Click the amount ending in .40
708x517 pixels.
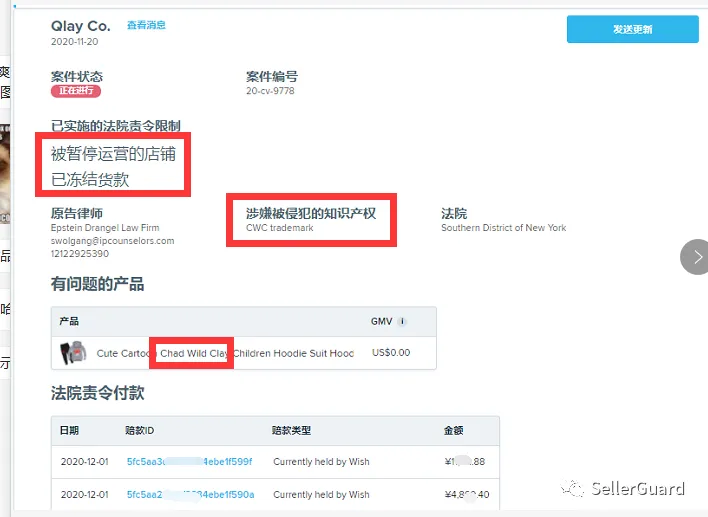[x=467, y=494]
